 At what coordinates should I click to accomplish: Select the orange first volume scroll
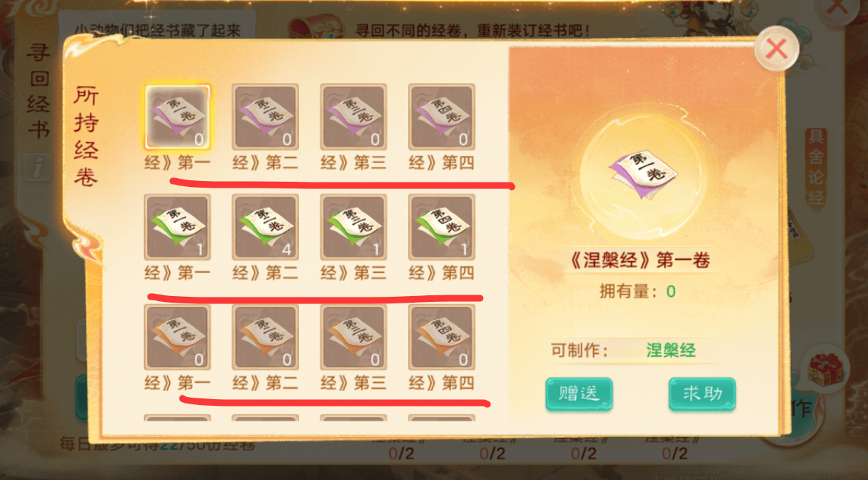pos(177,337)
